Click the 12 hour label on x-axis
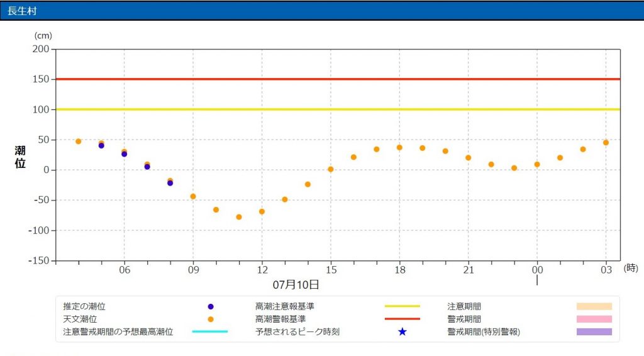 [262, 270]
